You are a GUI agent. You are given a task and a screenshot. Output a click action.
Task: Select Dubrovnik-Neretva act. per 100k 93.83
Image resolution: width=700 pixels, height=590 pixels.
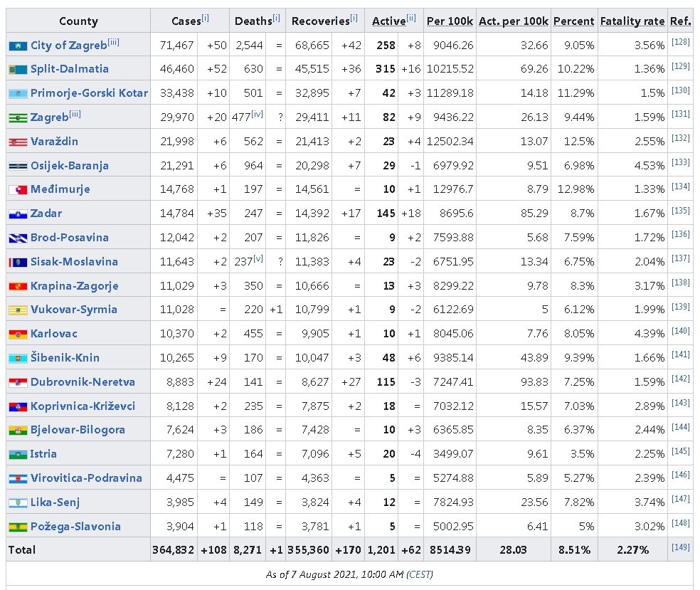coord(534,382)
